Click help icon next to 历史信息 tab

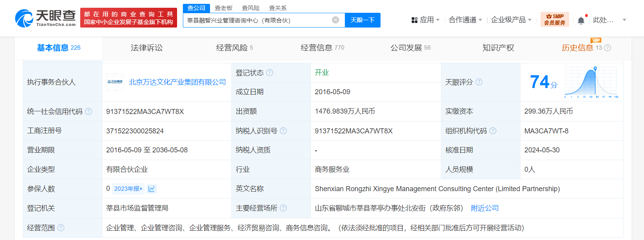coord(608,48)
